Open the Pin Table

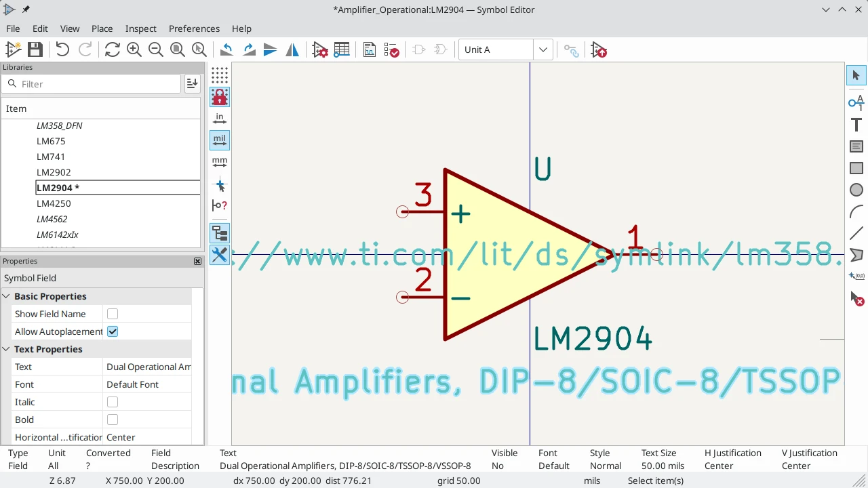coord(342,49)
